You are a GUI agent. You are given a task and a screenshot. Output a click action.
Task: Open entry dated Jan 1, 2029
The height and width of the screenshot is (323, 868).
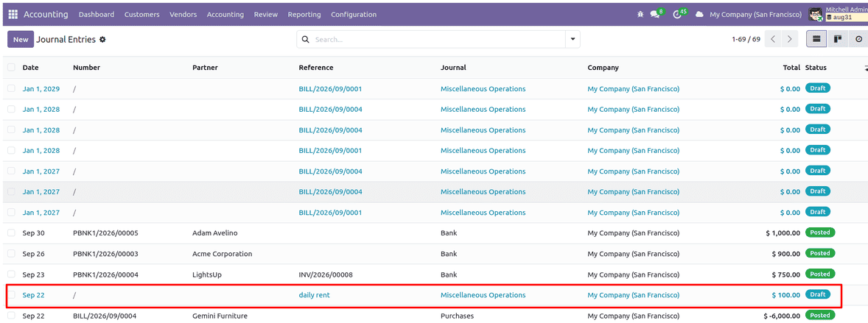(x=41, y=88)
